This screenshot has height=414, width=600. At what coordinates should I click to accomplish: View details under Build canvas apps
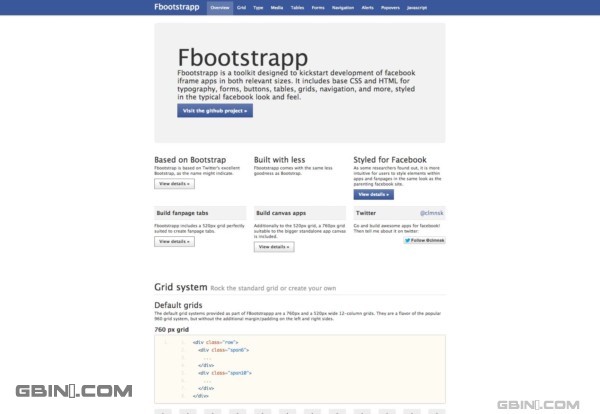click(274, 246)
